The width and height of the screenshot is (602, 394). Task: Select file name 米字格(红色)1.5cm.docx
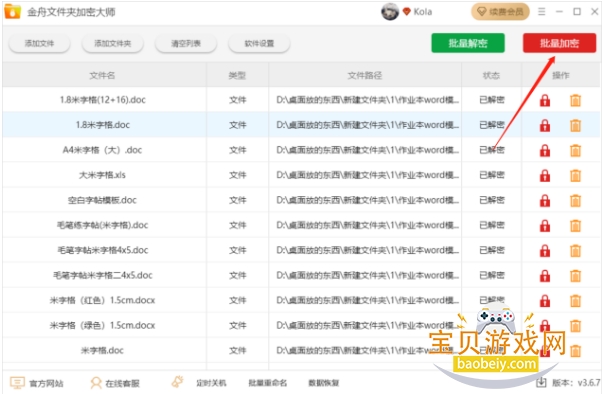tap(103, 300)
